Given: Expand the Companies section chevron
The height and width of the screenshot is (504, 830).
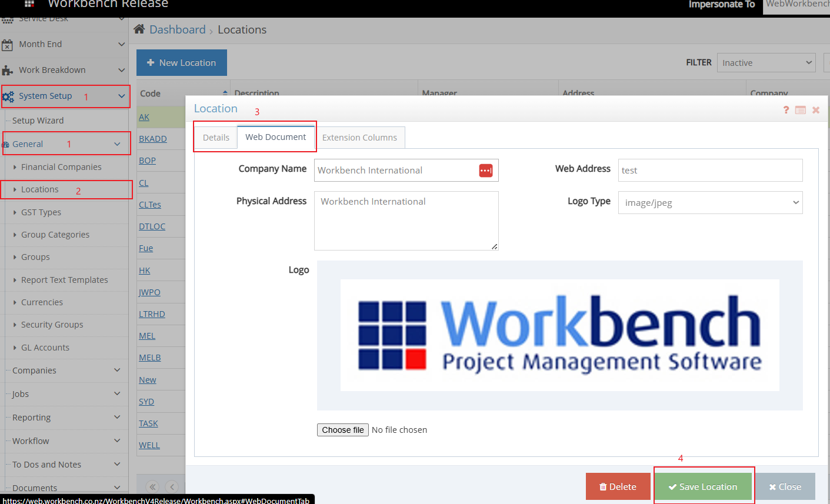Looking at the screenshot, I should [117, 370].
